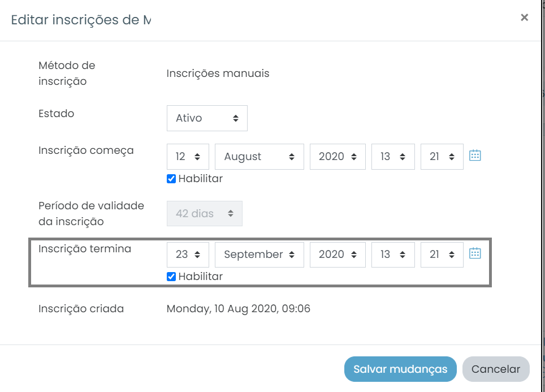Click the Cancelar button

click(496, 369)
